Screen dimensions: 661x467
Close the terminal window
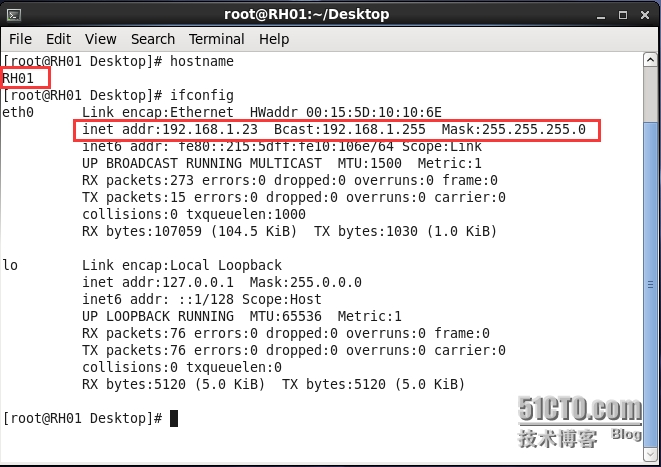645,15
